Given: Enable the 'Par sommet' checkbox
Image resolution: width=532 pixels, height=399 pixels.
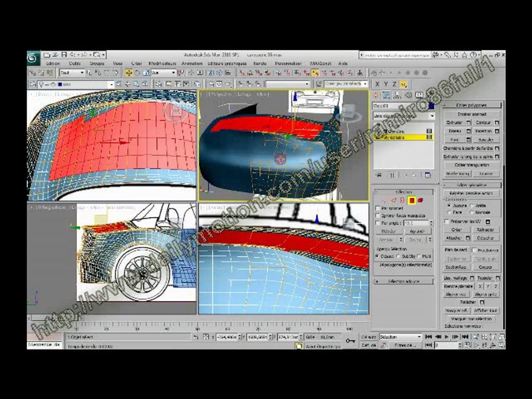Looking at the screenshot, I should point(377,208).
